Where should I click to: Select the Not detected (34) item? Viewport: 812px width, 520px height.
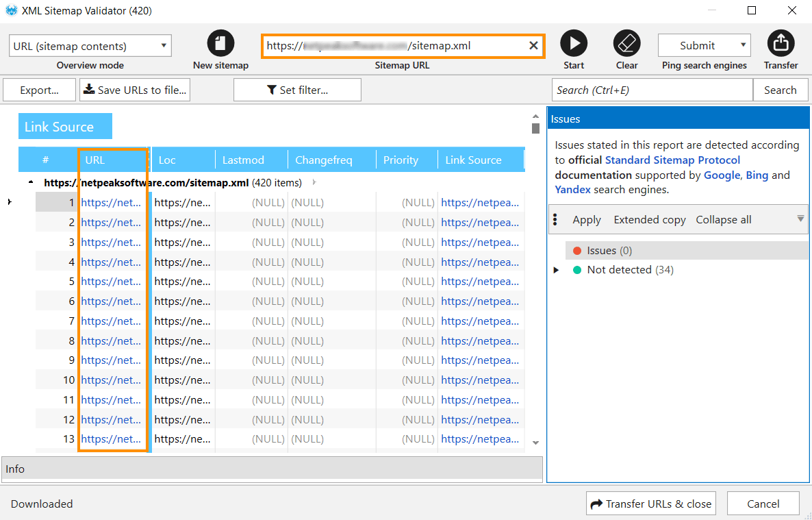[x=630, y=270]
